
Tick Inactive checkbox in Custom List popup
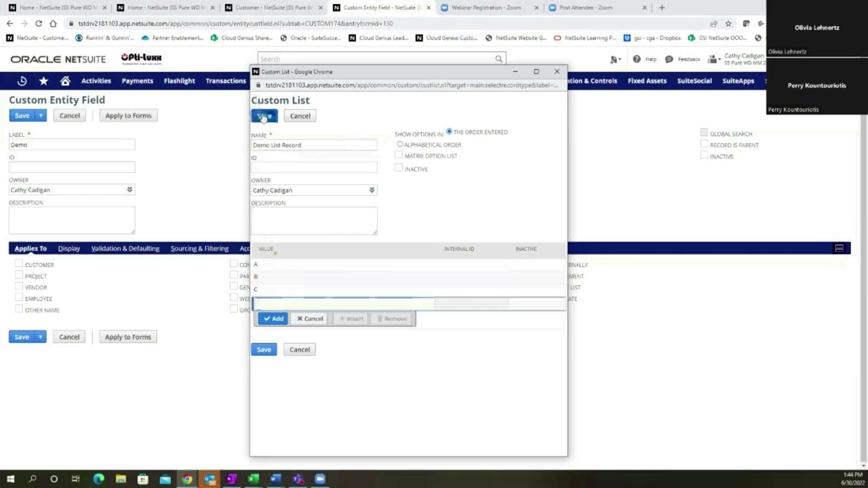point(399,168)
